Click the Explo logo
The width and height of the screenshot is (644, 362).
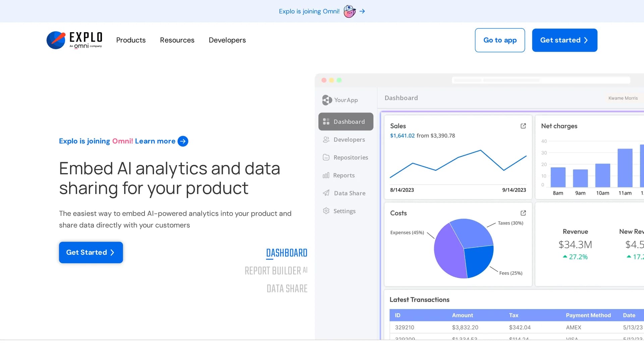pos(74,40)
